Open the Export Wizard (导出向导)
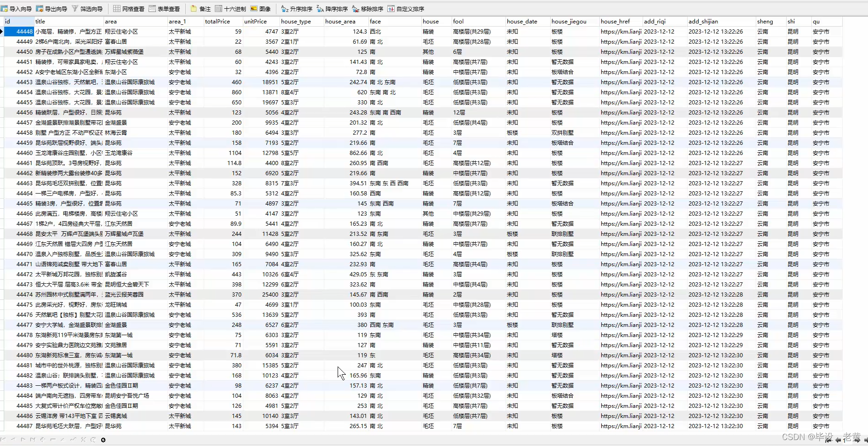 coord(52,9)
